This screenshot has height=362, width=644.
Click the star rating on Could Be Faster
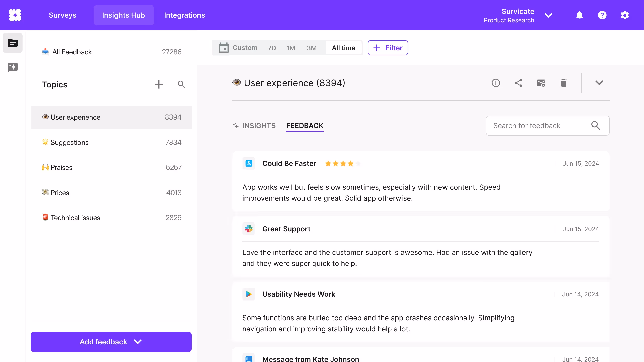click(343, 164)
